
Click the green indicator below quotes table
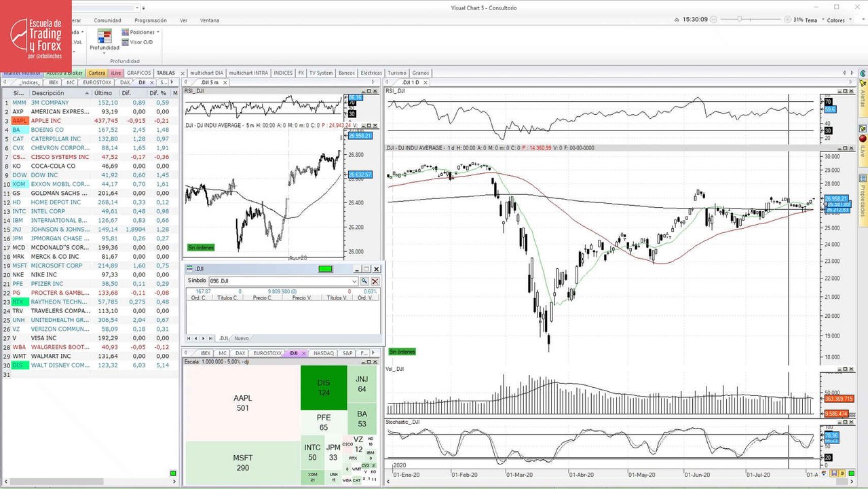(173, 473)
